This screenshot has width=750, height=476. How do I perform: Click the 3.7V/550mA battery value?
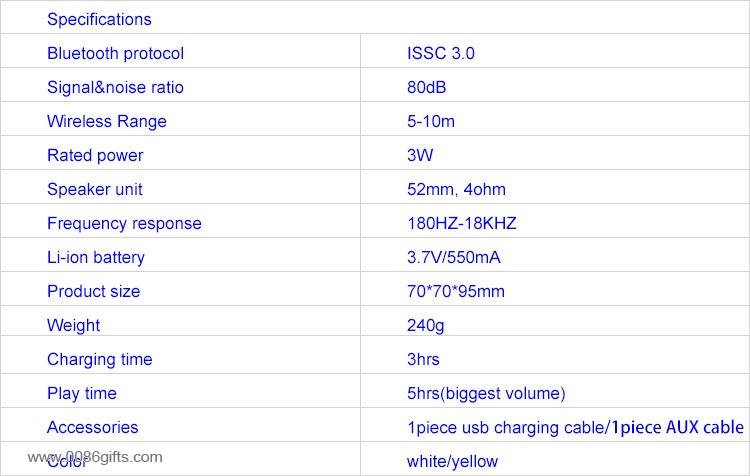(453, 257)
